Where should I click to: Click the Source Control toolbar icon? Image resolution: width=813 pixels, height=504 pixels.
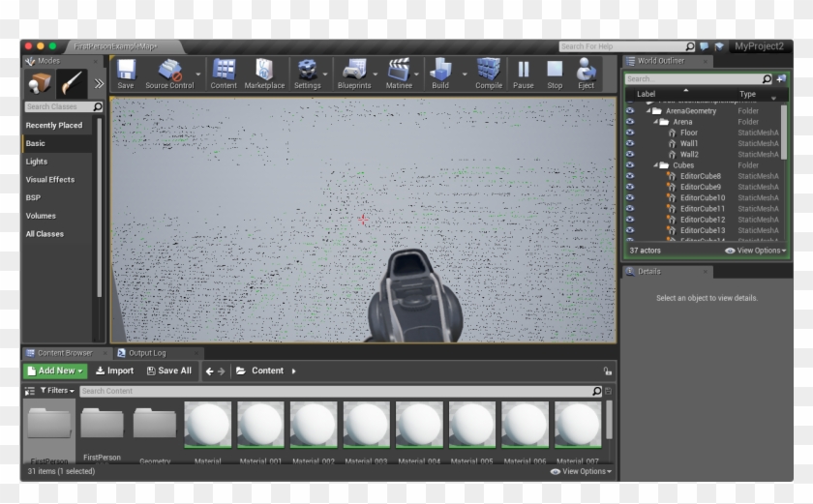[x=169, y=74]
